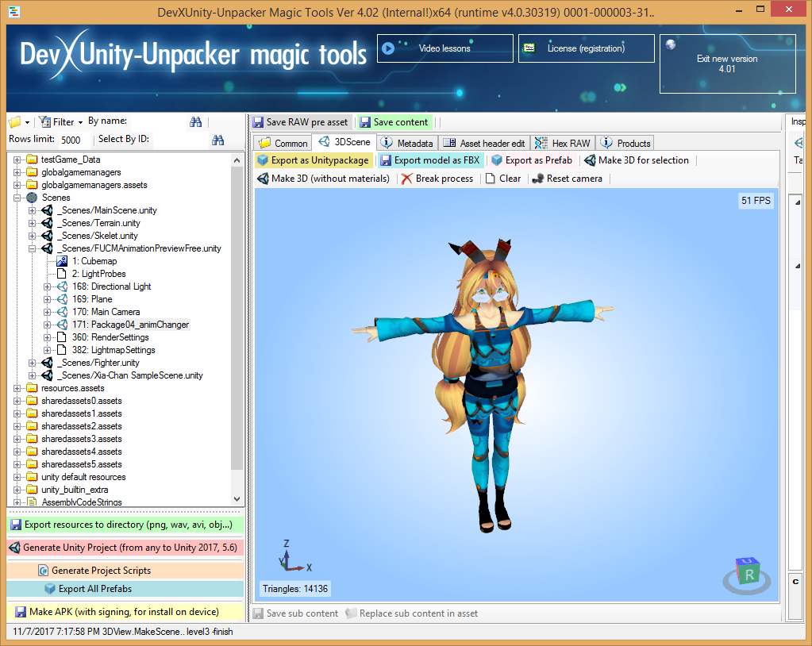Click the Save RAW pre asset button
This screenshot has height=646, width=812.
[300, 122]
